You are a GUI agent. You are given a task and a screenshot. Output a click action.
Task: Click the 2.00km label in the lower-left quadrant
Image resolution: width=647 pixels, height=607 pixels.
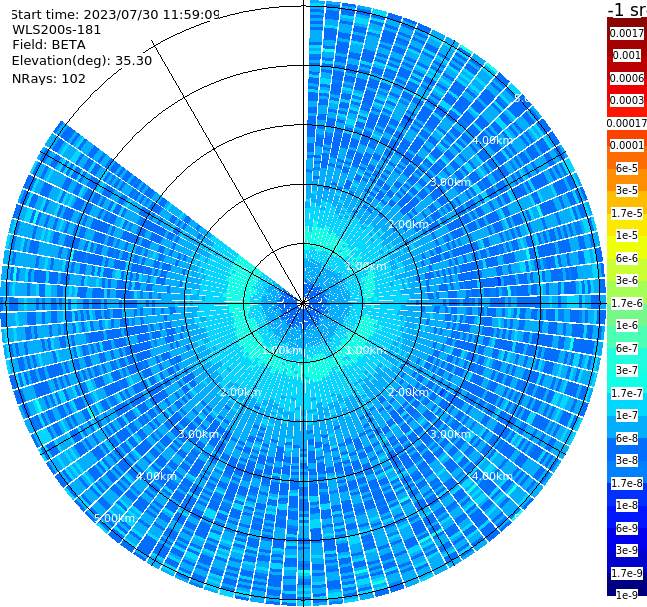click(240, 392)
